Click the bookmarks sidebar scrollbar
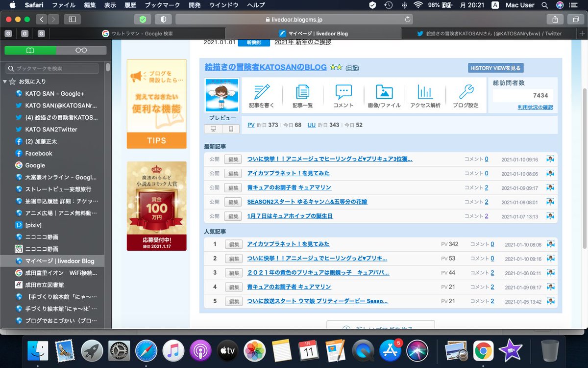Viewport: 588px width, 368px height. 108,68
